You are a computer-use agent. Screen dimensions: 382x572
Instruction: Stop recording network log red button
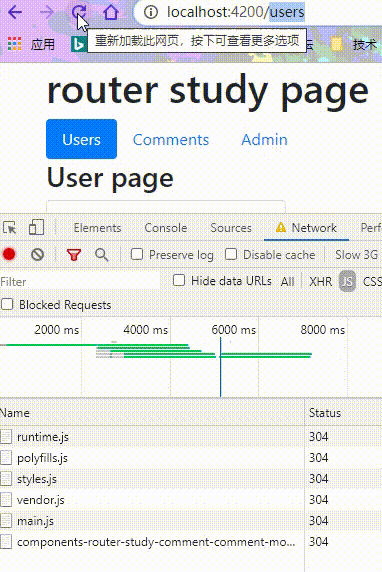(x=9, y=254)
